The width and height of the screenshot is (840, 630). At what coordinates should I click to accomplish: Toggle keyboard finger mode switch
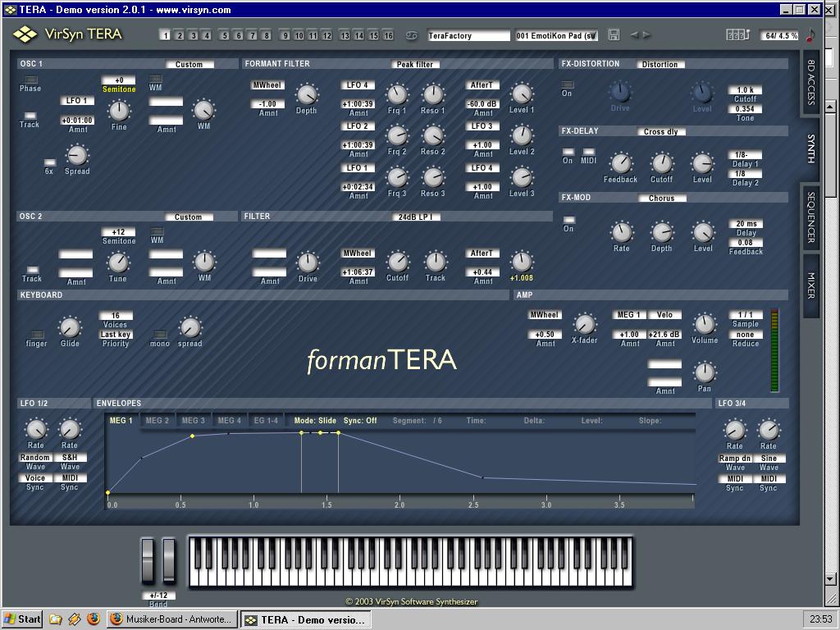pyautogui.click(x=37, y=335)
